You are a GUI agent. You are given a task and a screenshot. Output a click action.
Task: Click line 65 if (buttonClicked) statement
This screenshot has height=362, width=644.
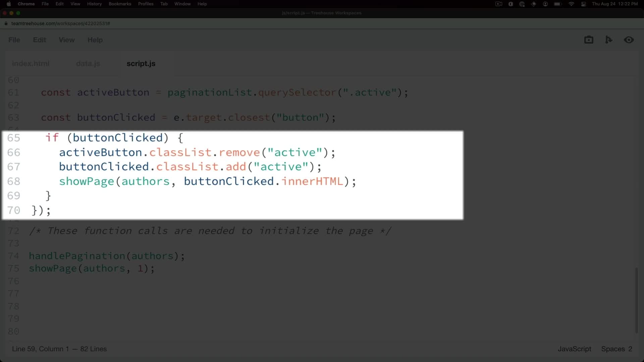[114, 138]
